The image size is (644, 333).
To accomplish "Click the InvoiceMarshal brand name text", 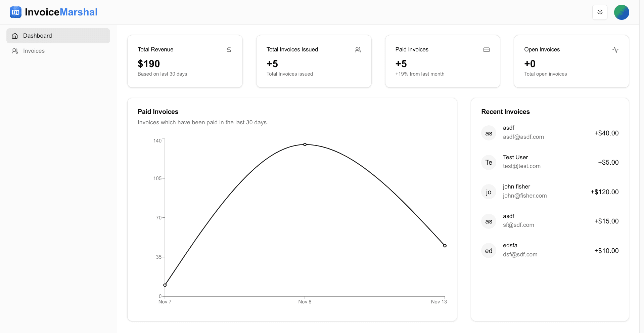I will coord(61,12).
